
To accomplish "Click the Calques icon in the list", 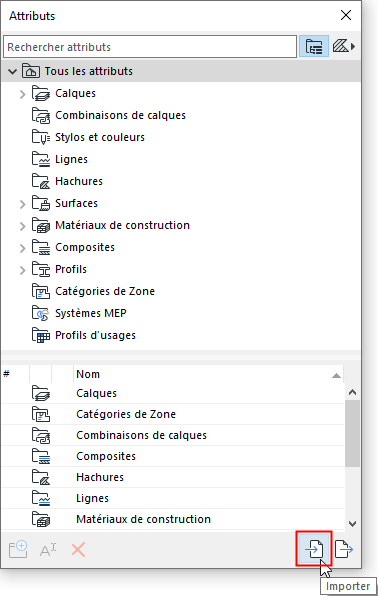I will [41, 393].
